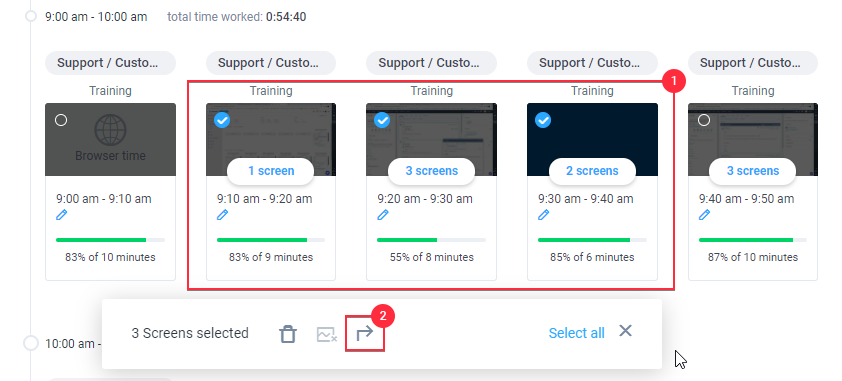Click the Select all link
Screen dimensions: 842x381
(576, 333)
